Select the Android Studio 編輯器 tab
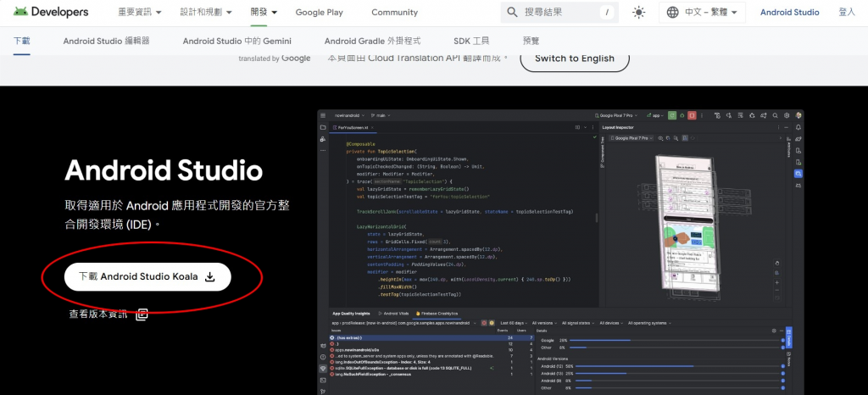 tap(106, 41)
